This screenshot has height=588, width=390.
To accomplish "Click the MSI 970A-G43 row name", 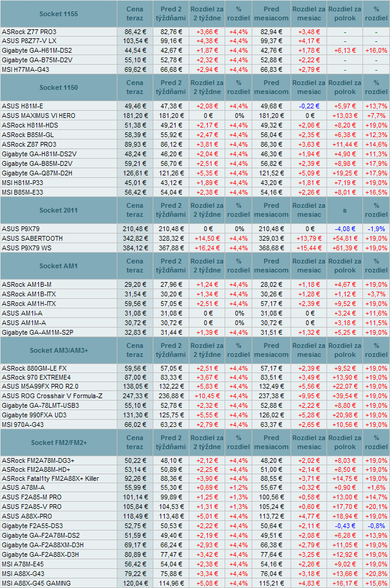I will [23, 425].
